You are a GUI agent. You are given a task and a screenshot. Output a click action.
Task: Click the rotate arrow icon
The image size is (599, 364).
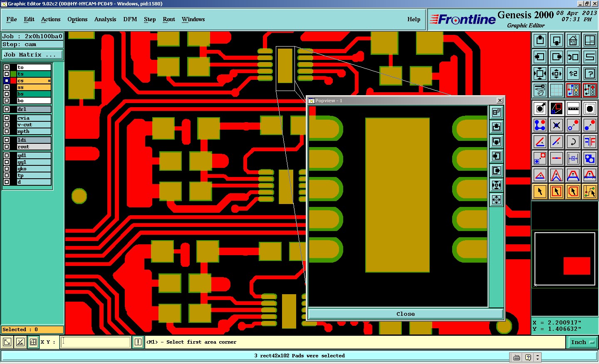pos(573,142)
